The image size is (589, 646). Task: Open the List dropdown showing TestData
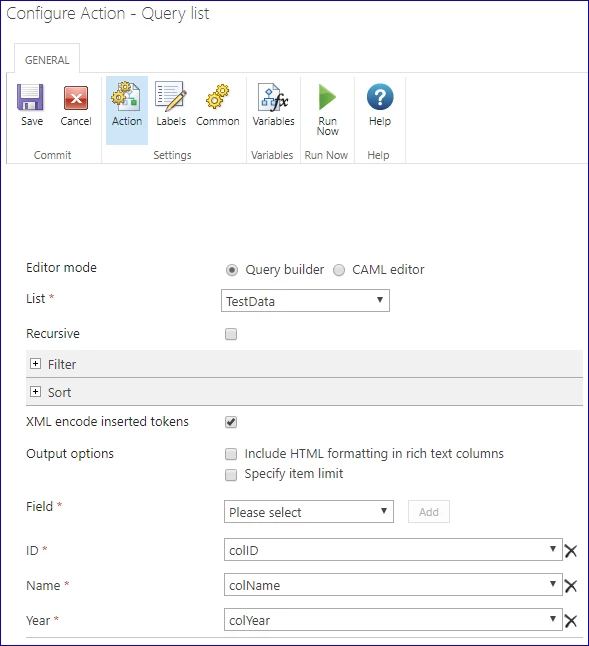305,301
